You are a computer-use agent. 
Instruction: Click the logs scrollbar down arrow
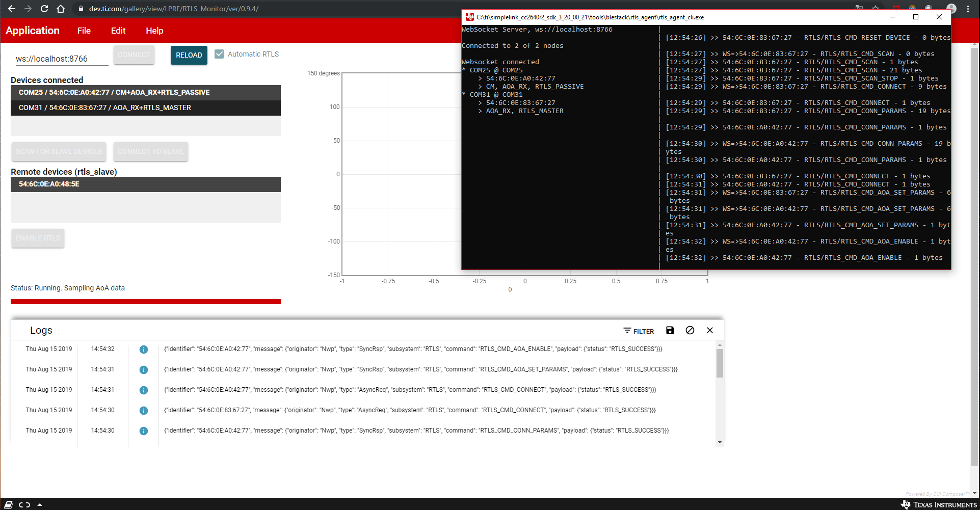(x=720, y=442)
